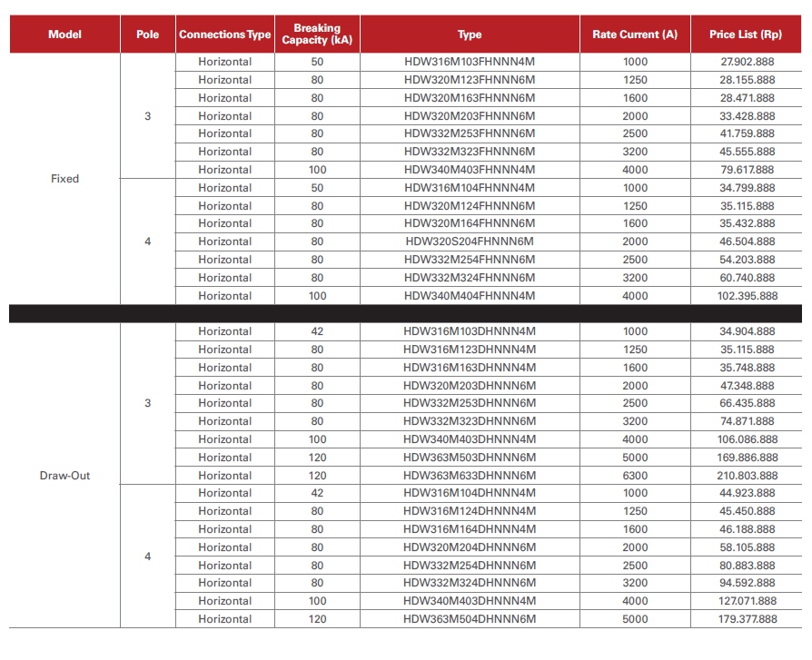Click type HDW363M503DHNNN6M
812x660 pixels.
[x=470, y=457]
